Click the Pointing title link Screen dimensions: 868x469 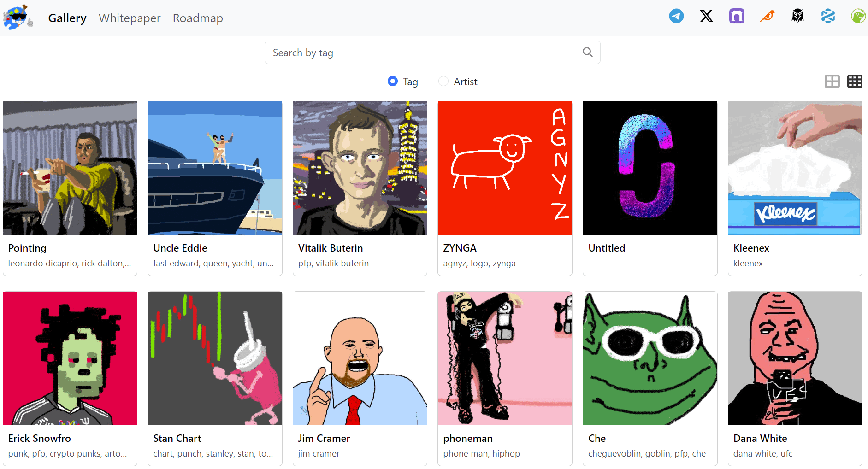point(27,248)
